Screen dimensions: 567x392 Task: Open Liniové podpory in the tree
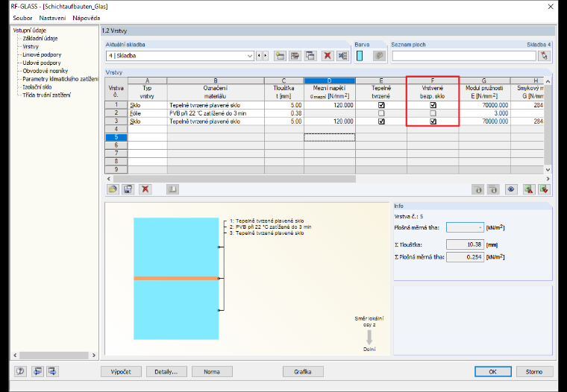42,54
